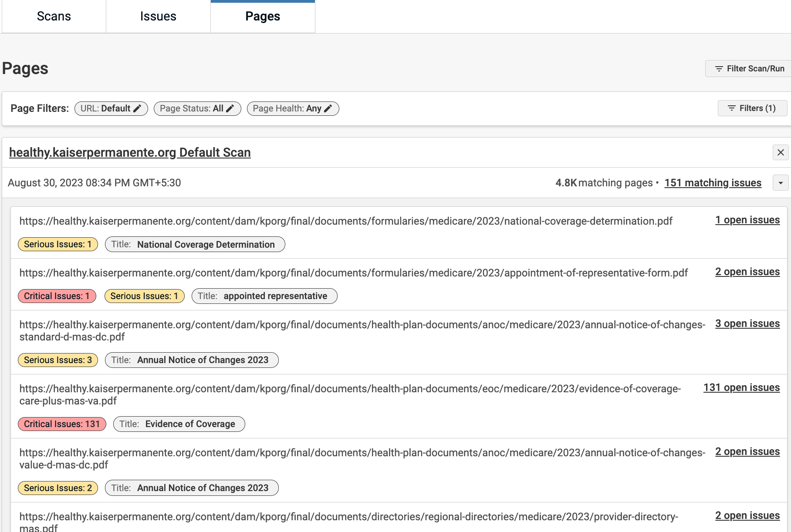The width and height of the screenshot is (791, 532).
Task: Click the Critical Issues: 131 badge
Action: pos(62,424)
